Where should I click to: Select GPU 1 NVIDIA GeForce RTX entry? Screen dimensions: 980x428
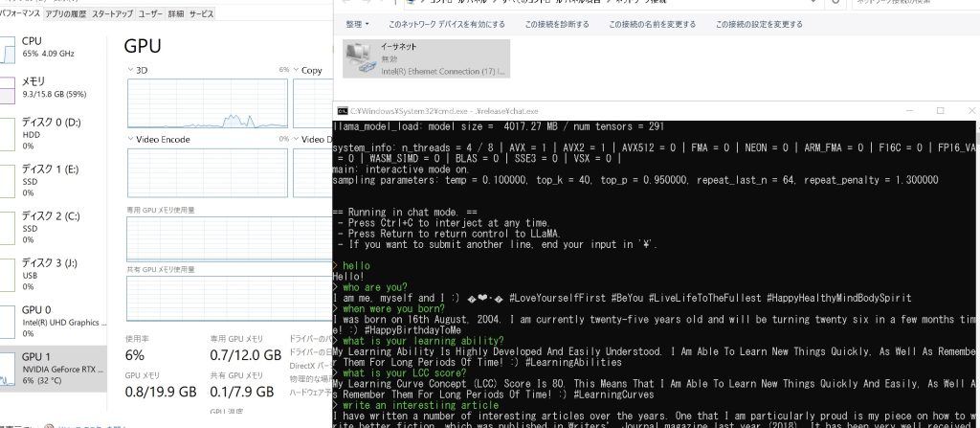pos(54,369)
